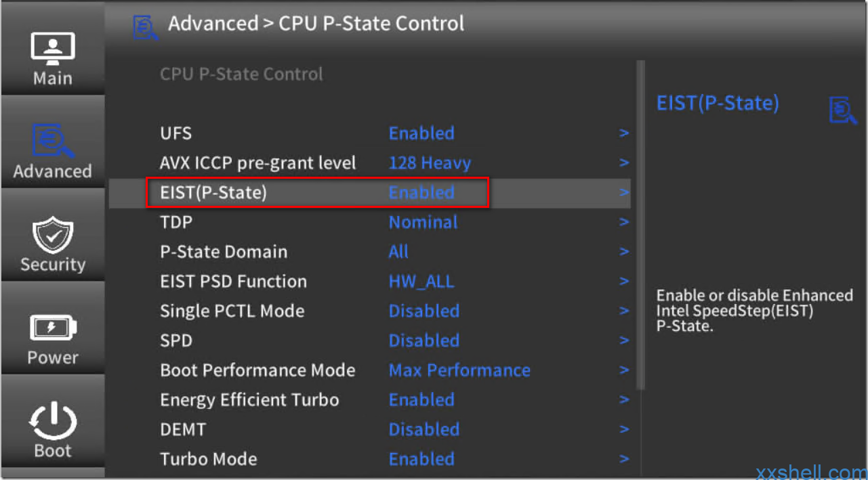
Task: Toggle UFS Enabled value
Action: tap(421, 133)
